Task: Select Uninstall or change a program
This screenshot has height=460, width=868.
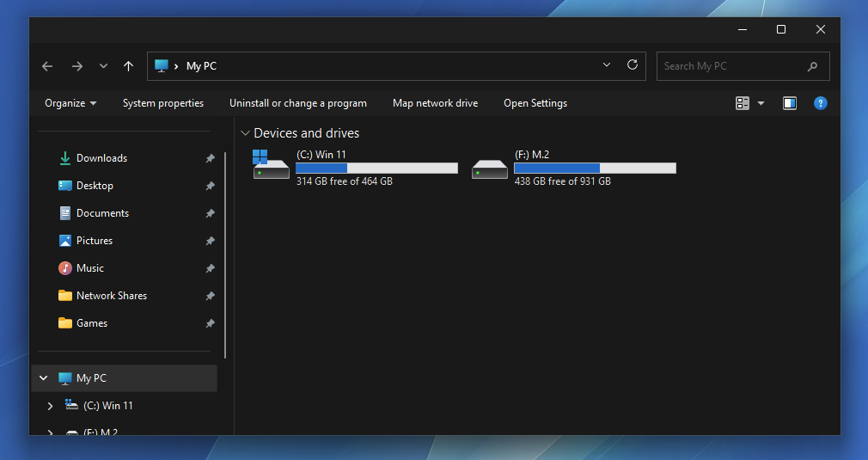Action: 298,103
